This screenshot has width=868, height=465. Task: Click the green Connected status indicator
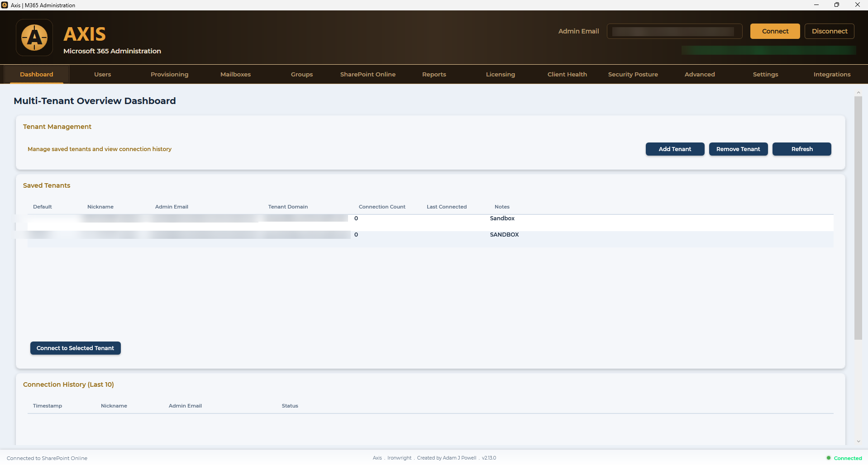pyautogui.click(x=844, y=458)
